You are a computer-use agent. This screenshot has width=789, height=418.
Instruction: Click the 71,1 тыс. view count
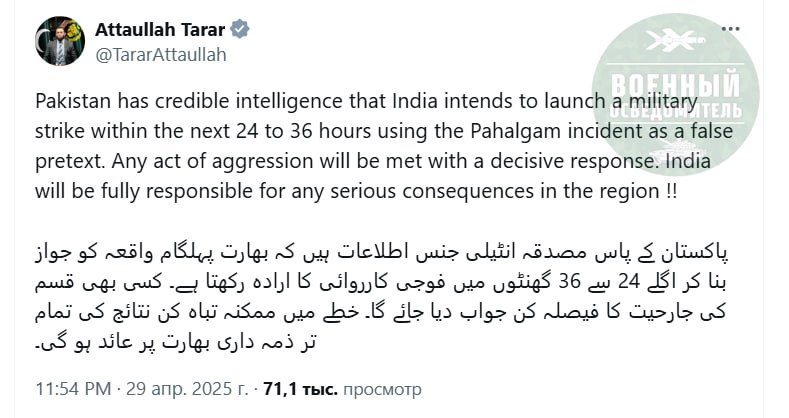point(297,388)
